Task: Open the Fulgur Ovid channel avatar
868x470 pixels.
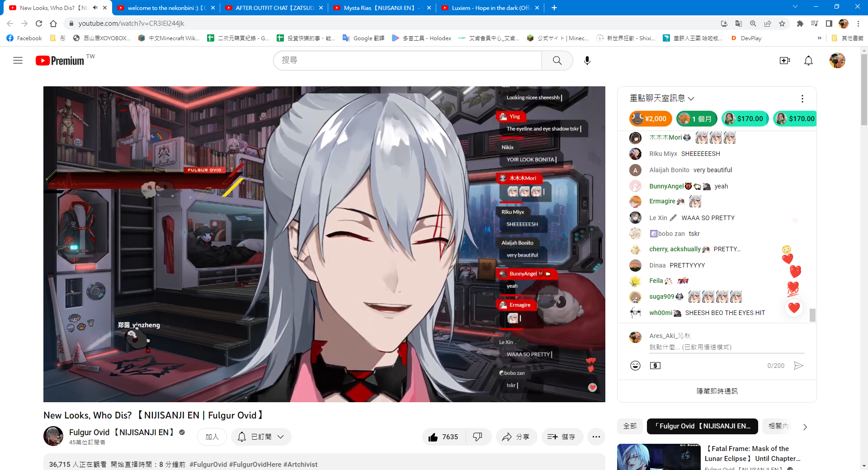Action: [x=53, y=436]
